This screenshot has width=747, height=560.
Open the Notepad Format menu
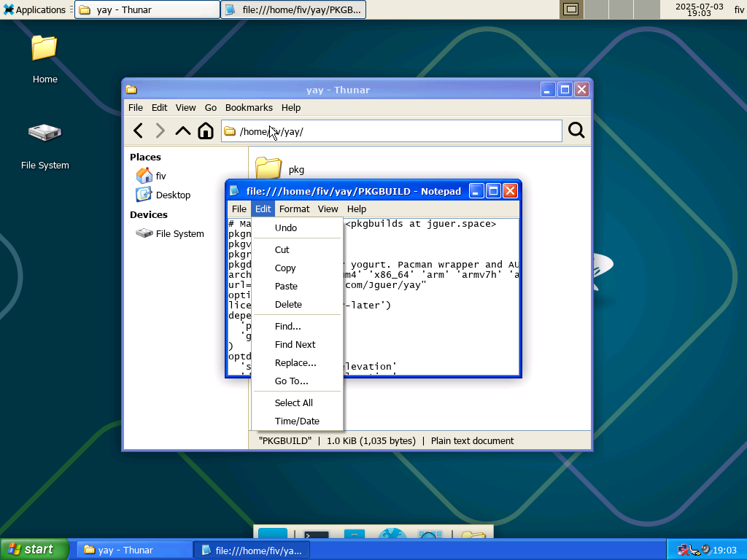coord(294,209)
